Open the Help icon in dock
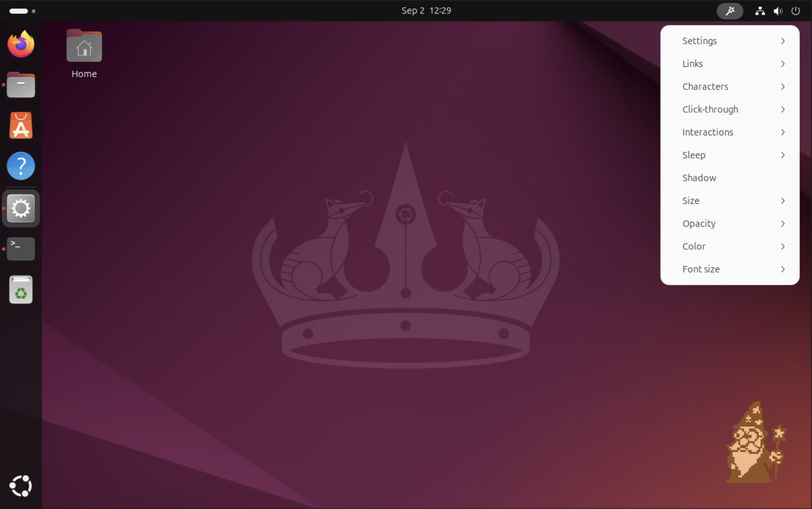812x509 pixels. click(21, 166)
